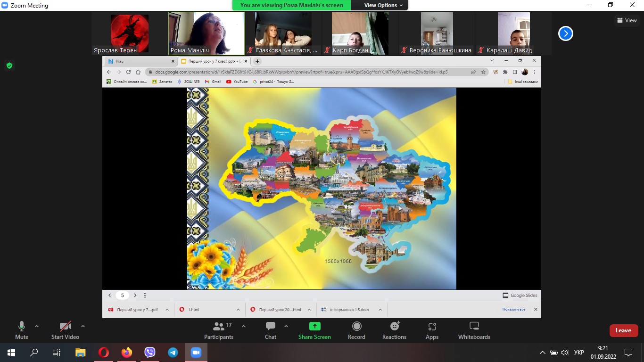Open the Chat panel
Viewport: 644px width, 362px height.
271,330
